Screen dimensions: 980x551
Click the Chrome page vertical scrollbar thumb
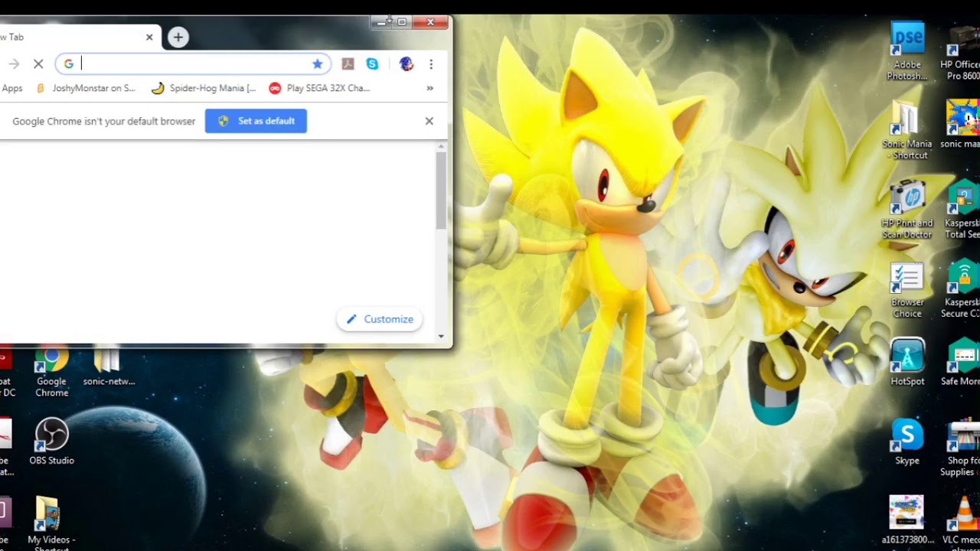point(441,190)
